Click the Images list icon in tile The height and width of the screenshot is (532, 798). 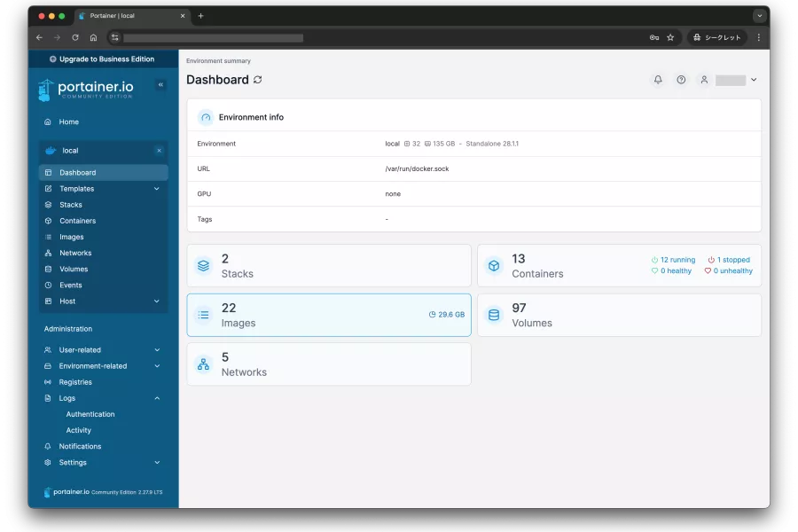point(203,315)
